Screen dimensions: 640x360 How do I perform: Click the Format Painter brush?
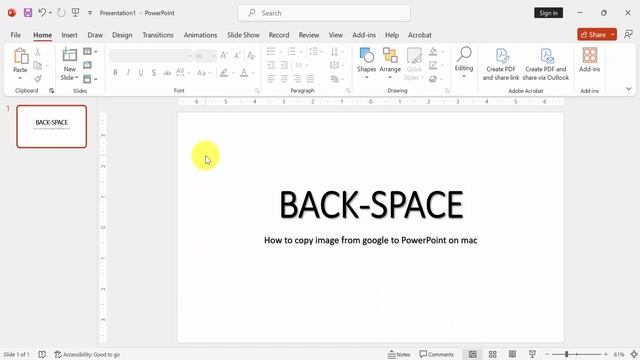click(x=38, y=78)
